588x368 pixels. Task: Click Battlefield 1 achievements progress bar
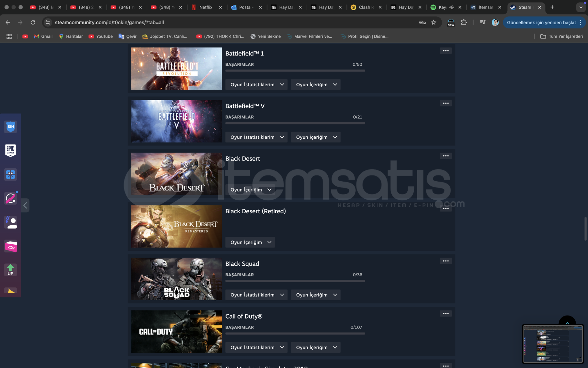pos(295,71)
